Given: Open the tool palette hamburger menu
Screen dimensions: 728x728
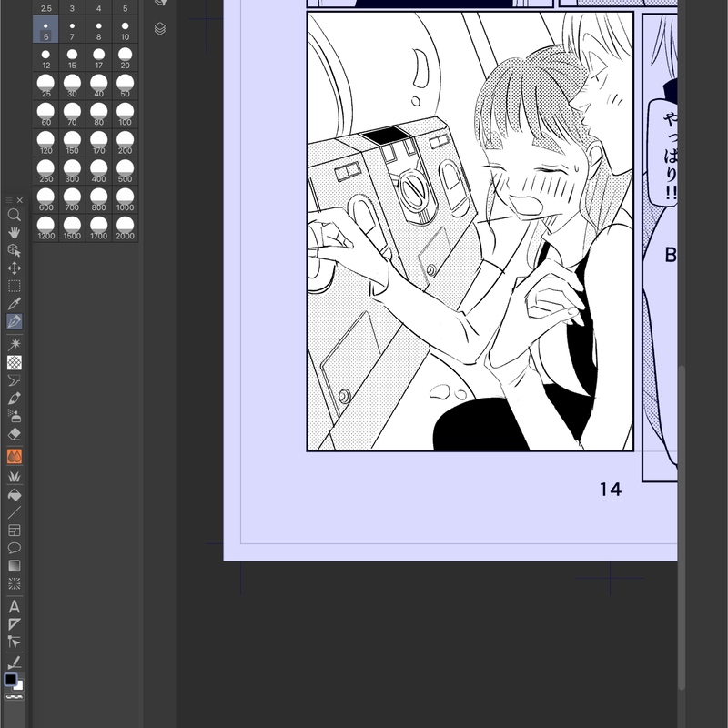Looking at the screenshot, I should pyautogui.click(x=9, y=200).
